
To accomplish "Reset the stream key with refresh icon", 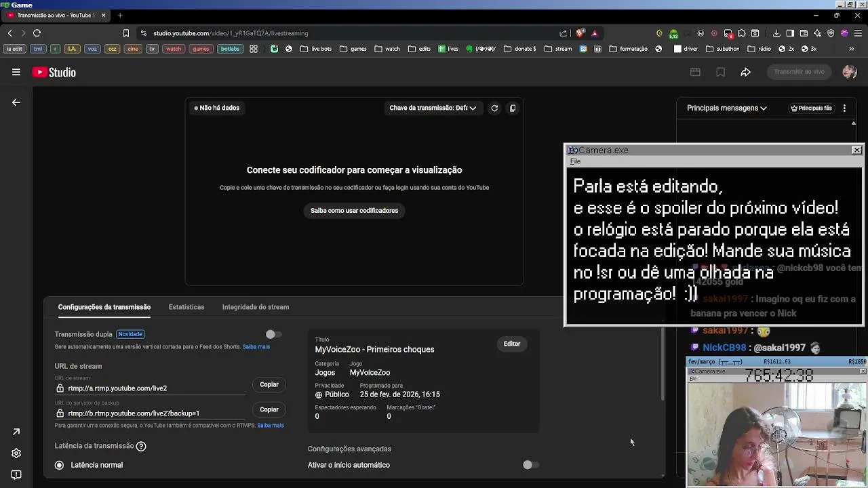I will (x=494, y=108).
